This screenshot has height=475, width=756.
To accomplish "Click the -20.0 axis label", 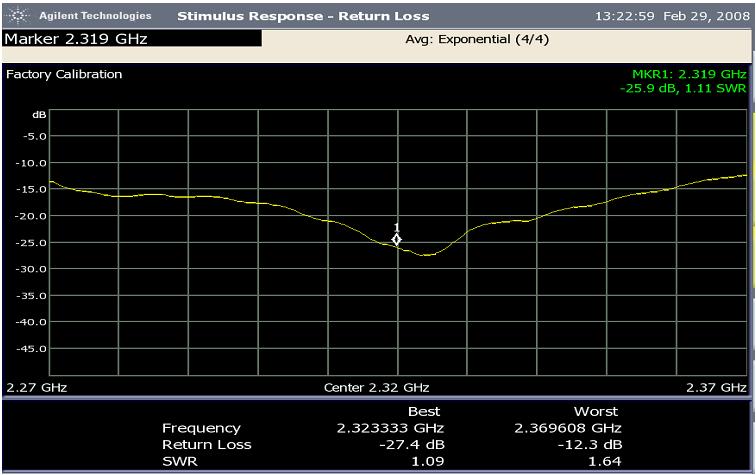I will pyautogui.click(x=31, y=216).
